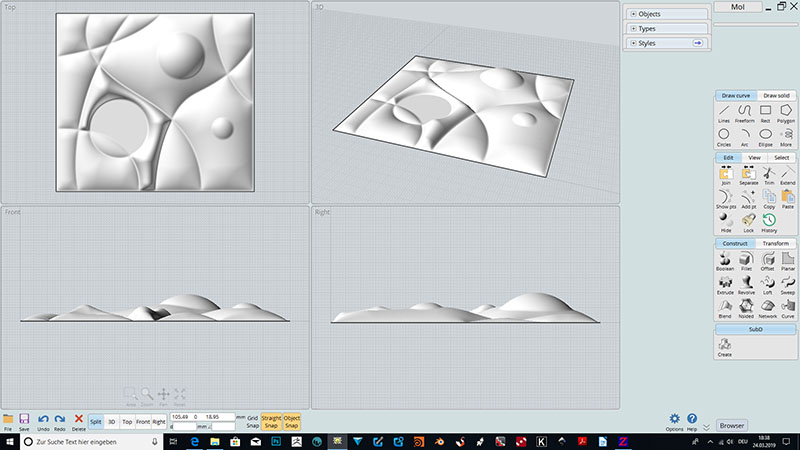
Task: Select the Circles tool
Action: pyautogui.click(x=724, y=137)
